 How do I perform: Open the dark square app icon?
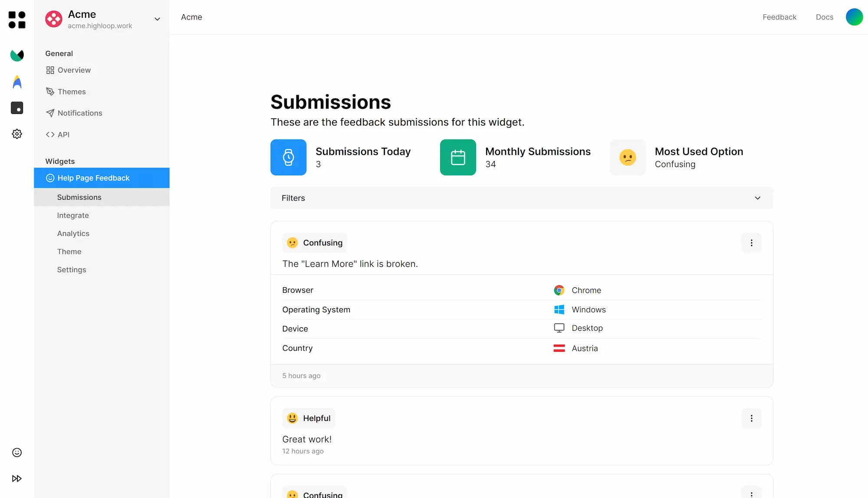tap(17, 108)
